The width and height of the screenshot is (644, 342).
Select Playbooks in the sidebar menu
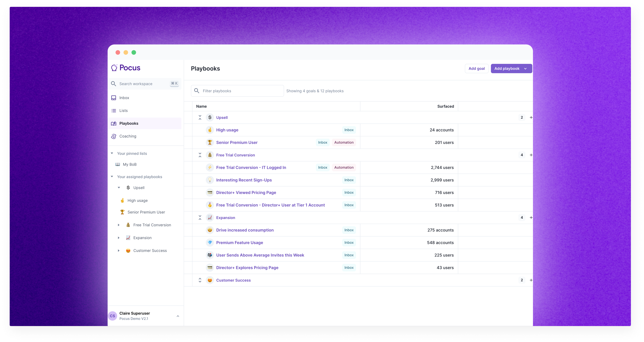coord(129,123)
